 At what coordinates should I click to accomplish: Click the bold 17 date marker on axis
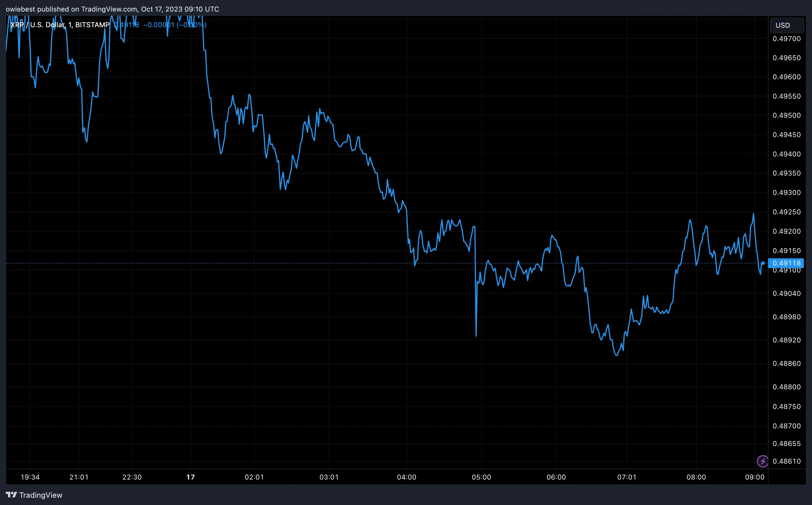[x=190, y=477]
